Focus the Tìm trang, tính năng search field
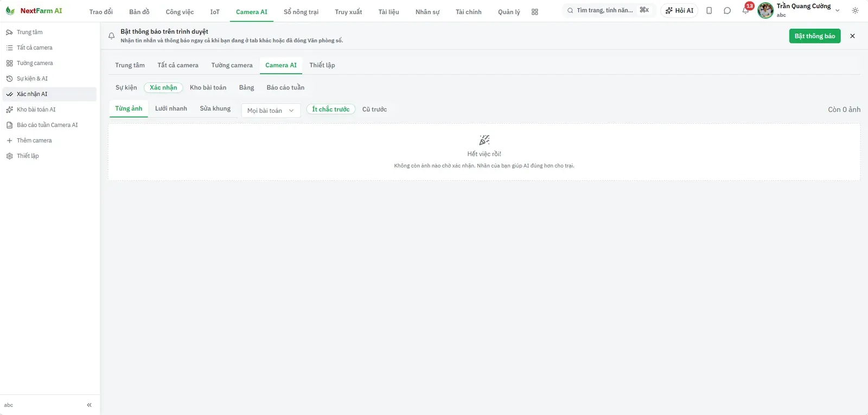The image size is (868, 415). 609,10
